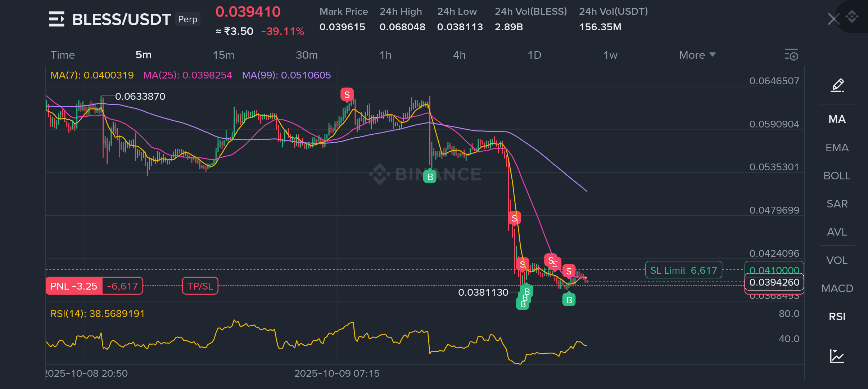Select the 4h interval tab
868x389 pixels.
(x=459, y=55)
